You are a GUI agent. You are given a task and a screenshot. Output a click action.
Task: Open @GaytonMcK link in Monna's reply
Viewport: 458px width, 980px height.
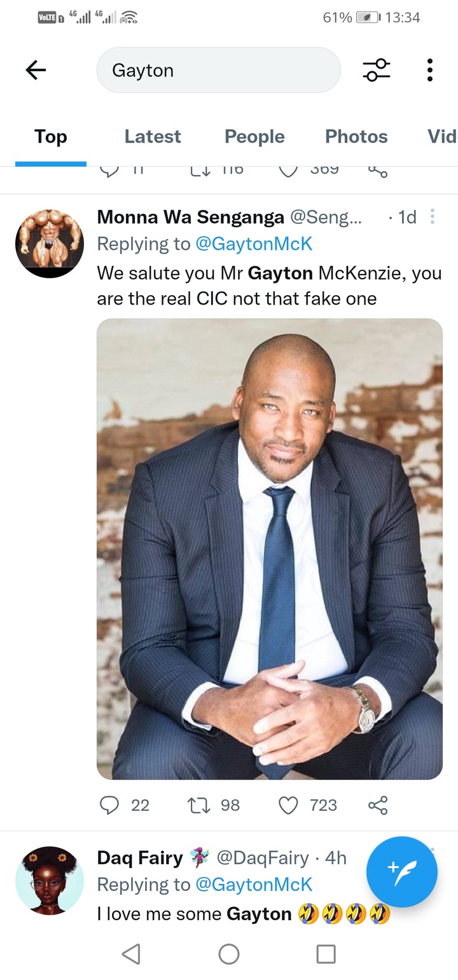click(254, 244)
